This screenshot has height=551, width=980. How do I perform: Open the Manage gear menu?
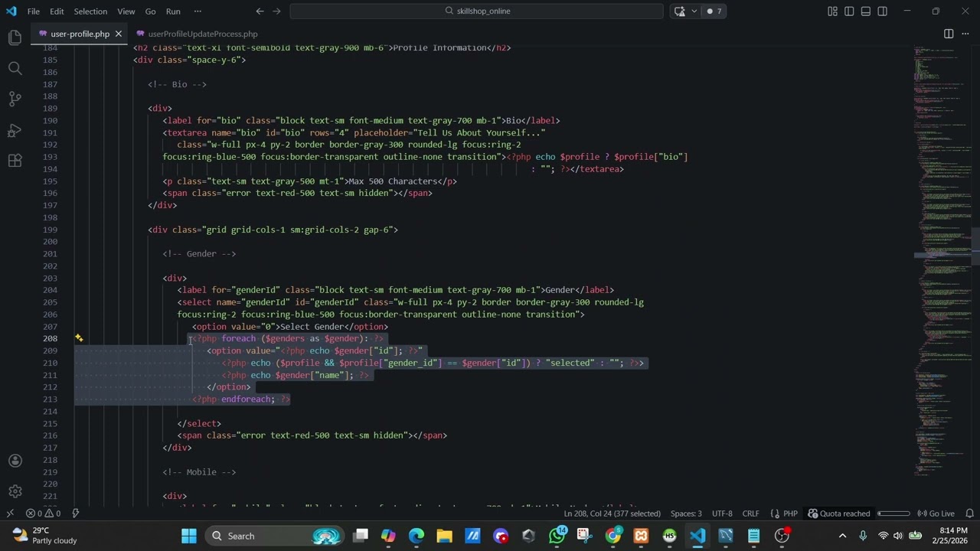[x=15, y=491]
